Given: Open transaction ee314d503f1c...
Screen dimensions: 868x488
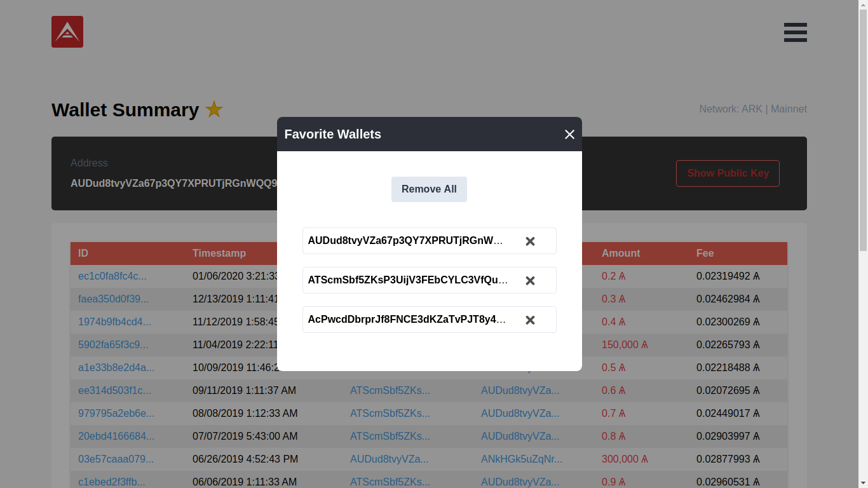Looking at the screenshot, I should click(x=115, y=391).
